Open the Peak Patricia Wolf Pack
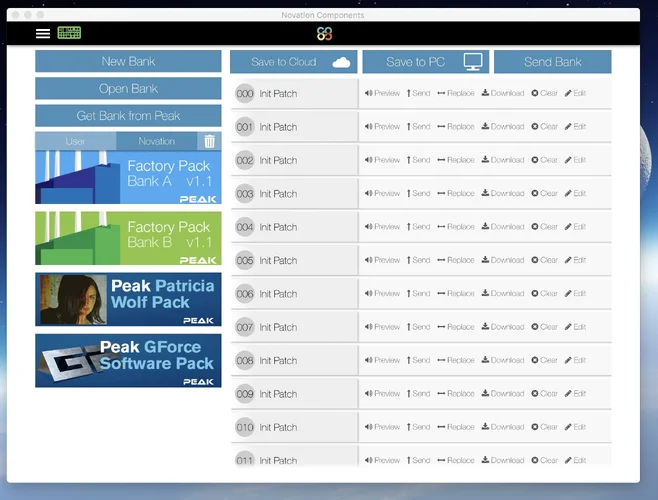 (x=128, y=299)
